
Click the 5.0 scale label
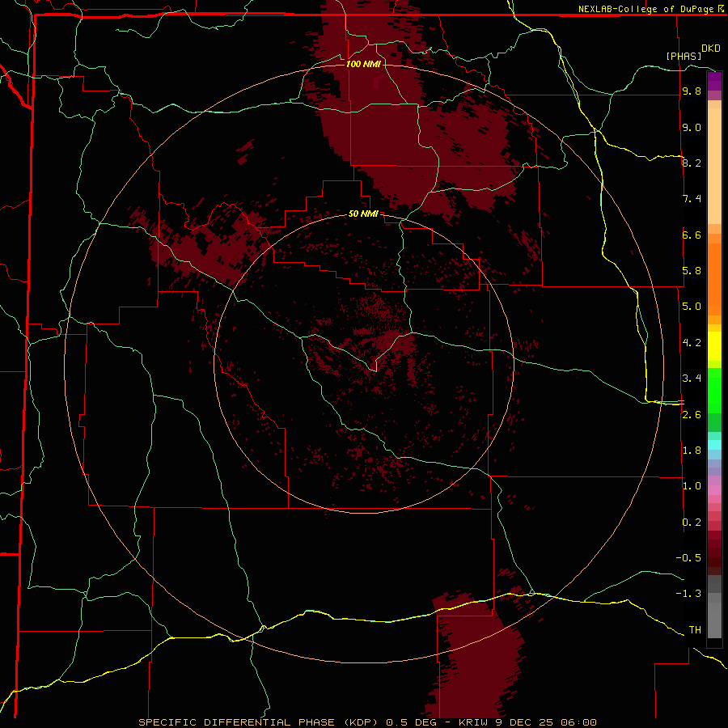(x=692, y=307)
